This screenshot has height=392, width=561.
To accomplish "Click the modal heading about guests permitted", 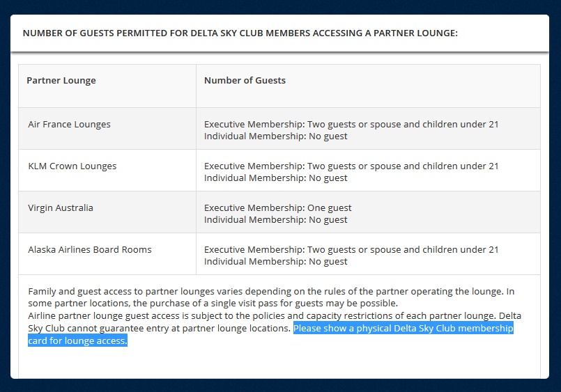I will click(240, 33).
